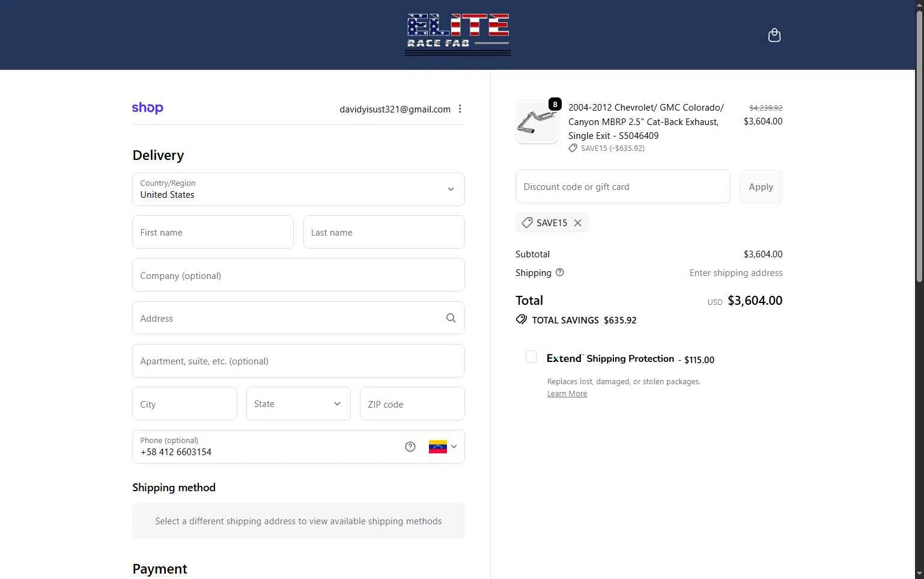Click the shipping methods notice box
The width and height of the screenshot is (924, 579).
(299, 521)
